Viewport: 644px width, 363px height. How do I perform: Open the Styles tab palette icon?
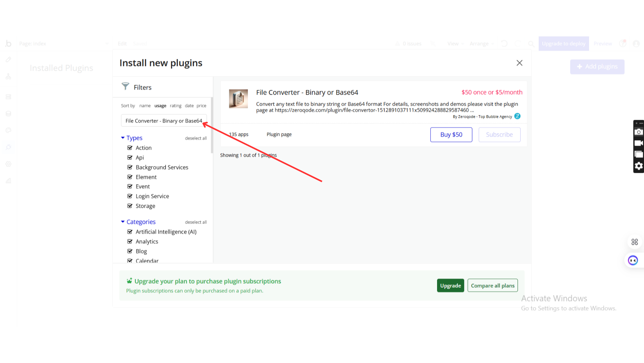(x=8, y=130)
